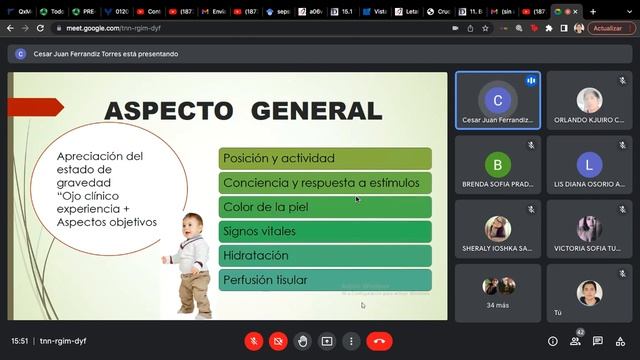
Task: Select SHERALY IOSHKA participant tile
Action: pyautogui.click(x=498, y=229)
